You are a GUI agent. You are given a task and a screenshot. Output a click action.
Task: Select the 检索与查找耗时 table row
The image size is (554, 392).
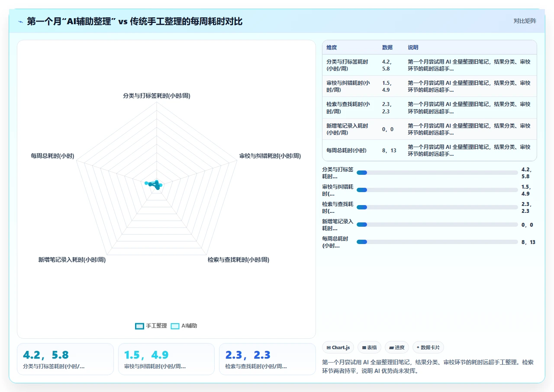tap(429, 108)
